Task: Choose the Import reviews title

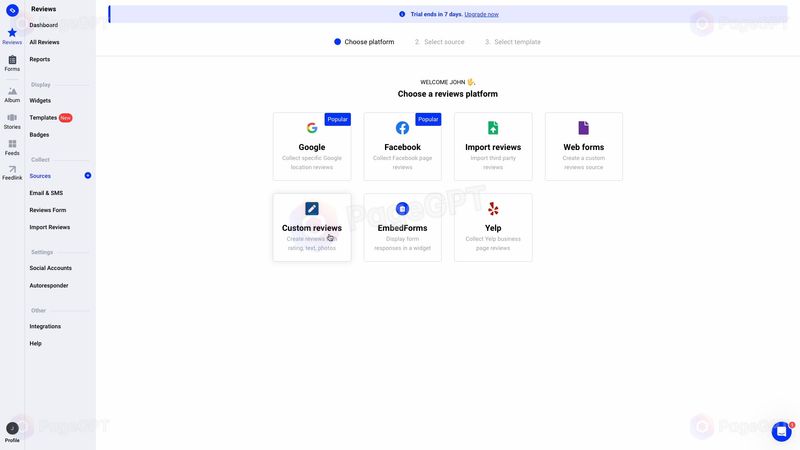Action: coord(493,147)
